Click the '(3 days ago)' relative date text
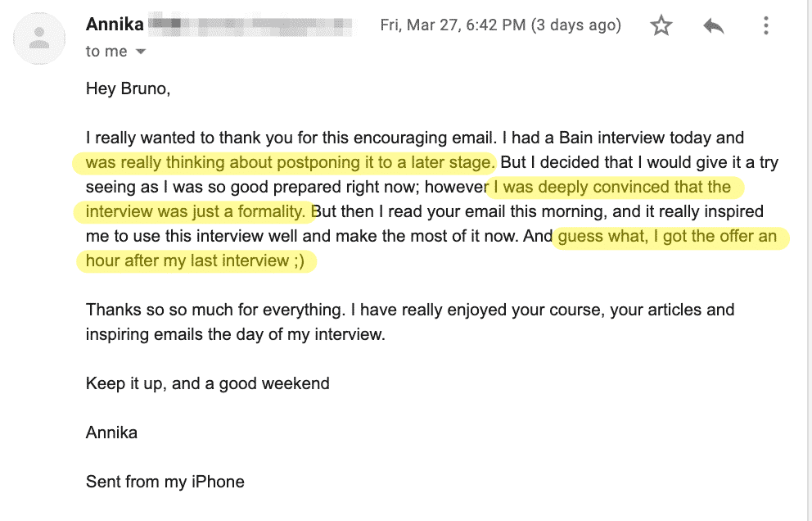Viewport: 812px width, 521px height. [575, 25]
